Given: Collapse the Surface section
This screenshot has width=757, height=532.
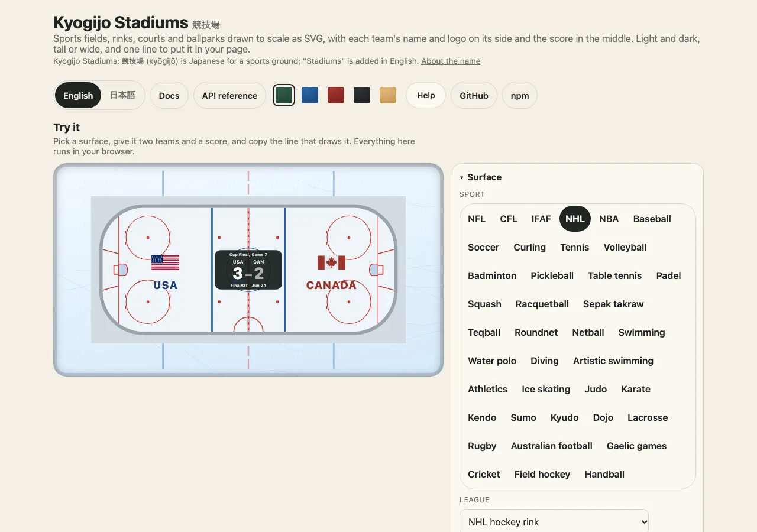Looking at the screenshot, I should [480, 177].
